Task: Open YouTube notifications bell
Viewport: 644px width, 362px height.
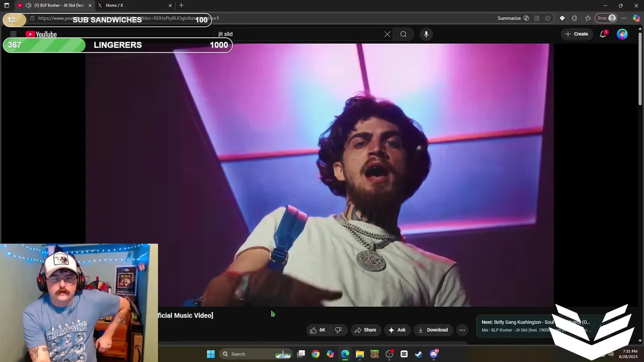Action: pos(603,34)
